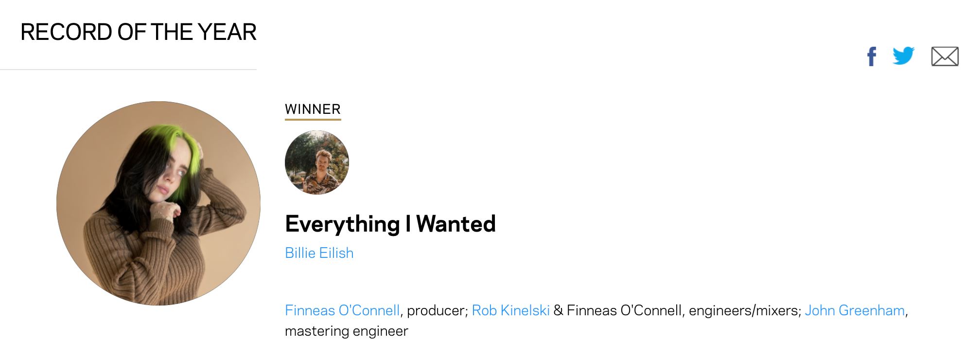Click the Finneas O'Connell producer link

(x=342, y=310)
